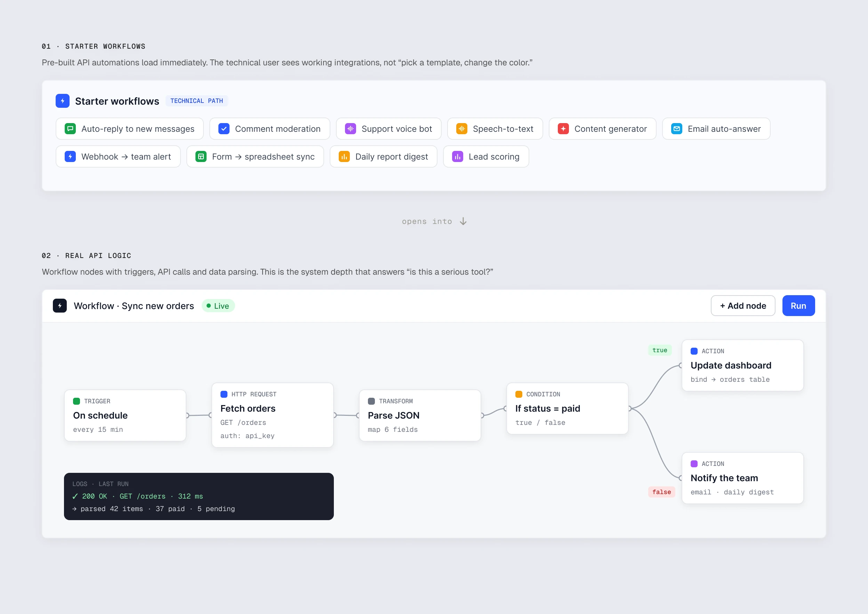Viewport: 868px width, 614px height.
Task: Click 'email · daily digest' text
Action: [x=732, y=492]
